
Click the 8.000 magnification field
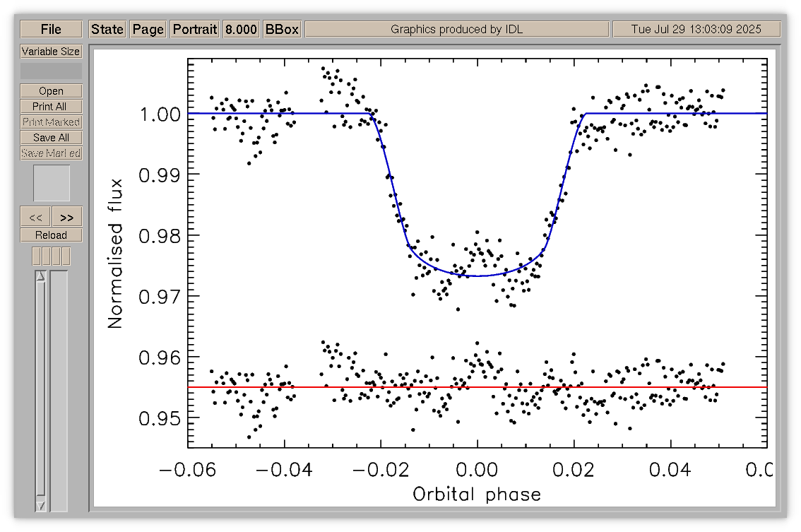tap(241, 29)
